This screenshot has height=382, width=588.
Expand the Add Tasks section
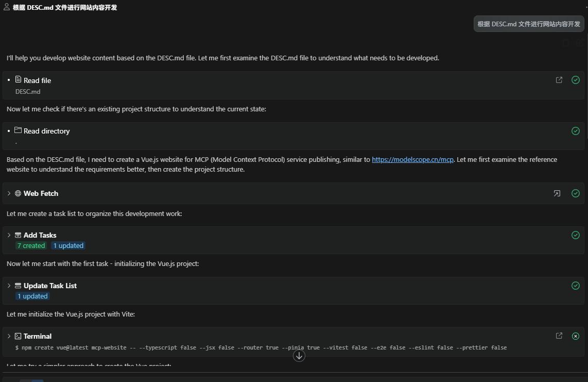click(9, 235)
